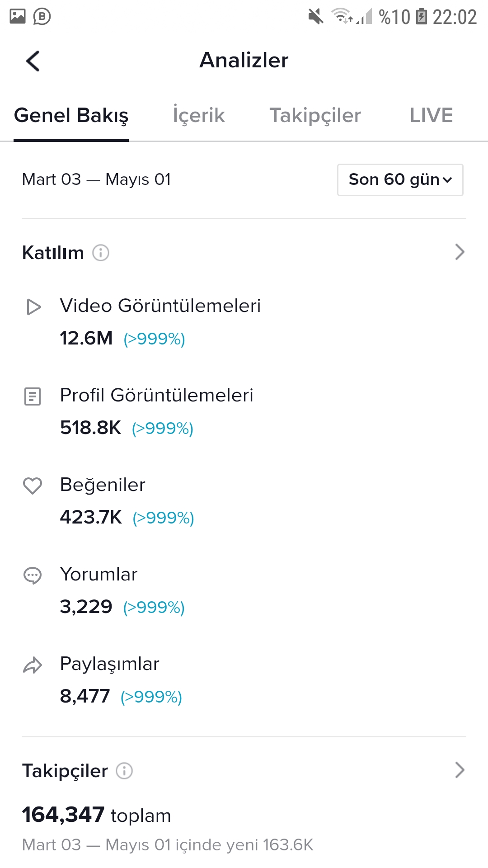This screenshot has width=488, height=868.
Task: Expand Takipçiler section with right chevron
Action: pos(460,770)
